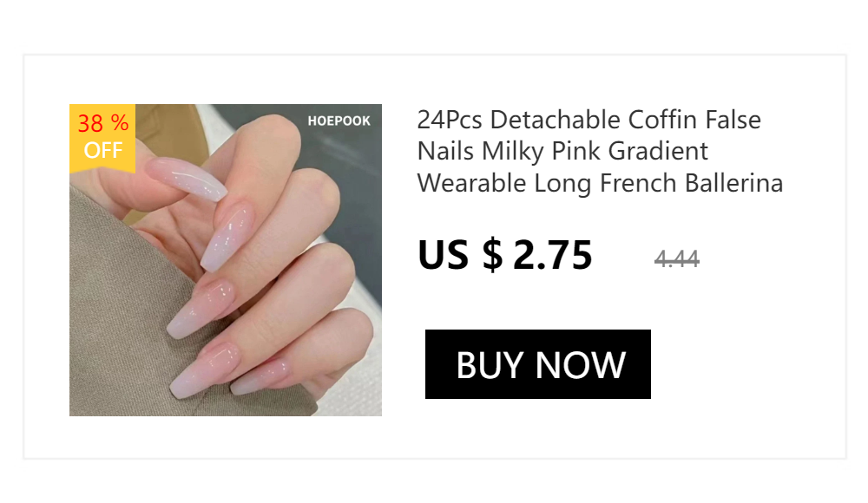Click the middle finger's pink nail

(x=201, y=310)
